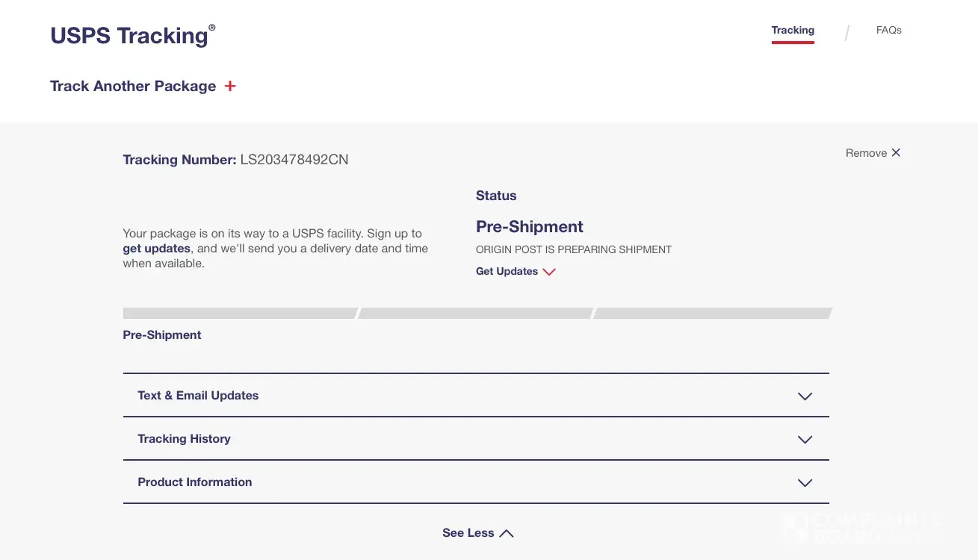
Task: Expand the Product Information chevron arrow
Action: pyautogui.click(x=805, y=483)
